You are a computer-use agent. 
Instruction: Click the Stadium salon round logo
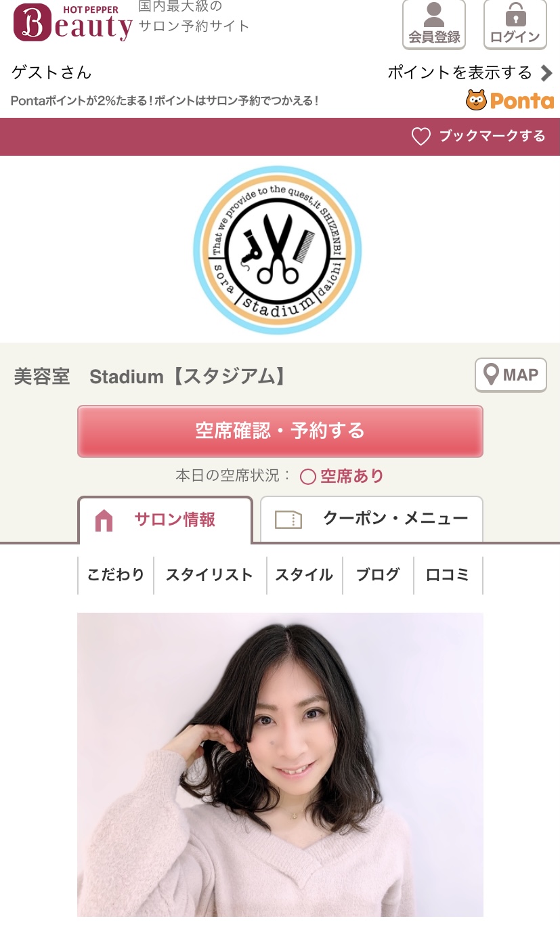[x=278, y=250]
